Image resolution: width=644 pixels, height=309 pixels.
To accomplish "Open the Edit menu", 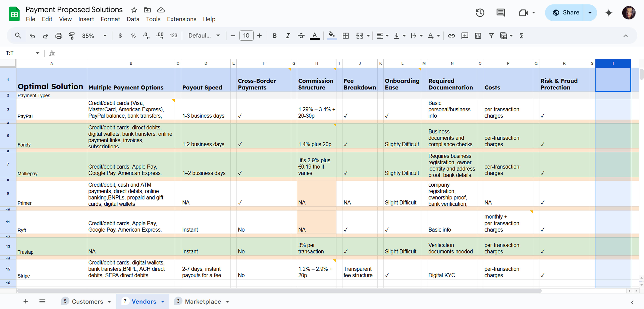I will point(47,19).
